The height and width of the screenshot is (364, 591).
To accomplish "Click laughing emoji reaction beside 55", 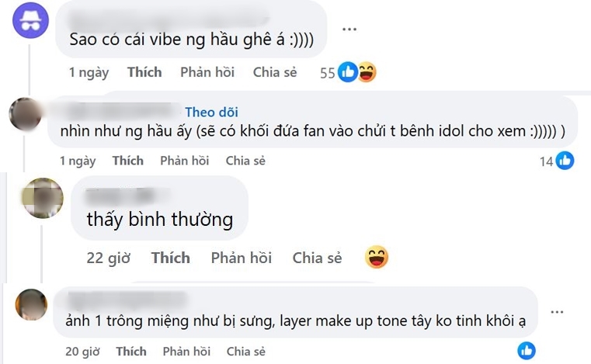I will pyautogui.click(x=367, y=71).
